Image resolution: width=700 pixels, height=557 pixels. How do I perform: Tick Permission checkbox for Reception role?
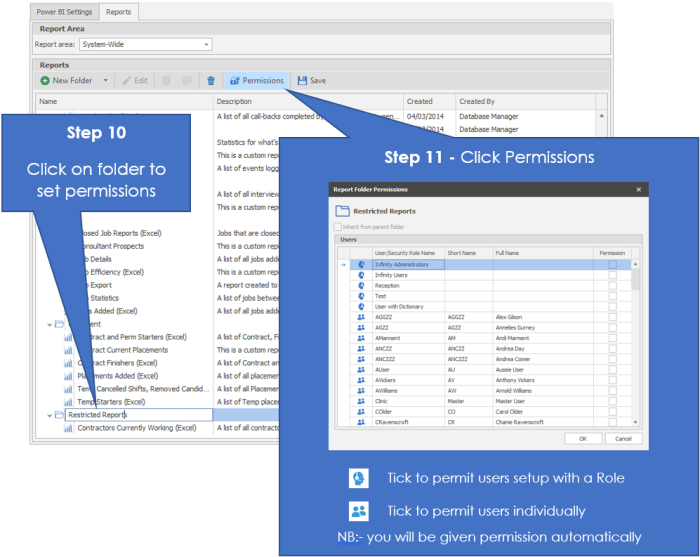click(x=612, y=285)
